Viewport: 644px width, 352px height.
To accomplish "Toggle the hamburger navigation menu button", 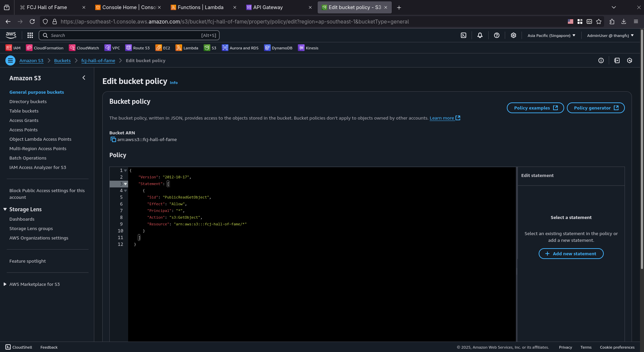I will [10, 60].
